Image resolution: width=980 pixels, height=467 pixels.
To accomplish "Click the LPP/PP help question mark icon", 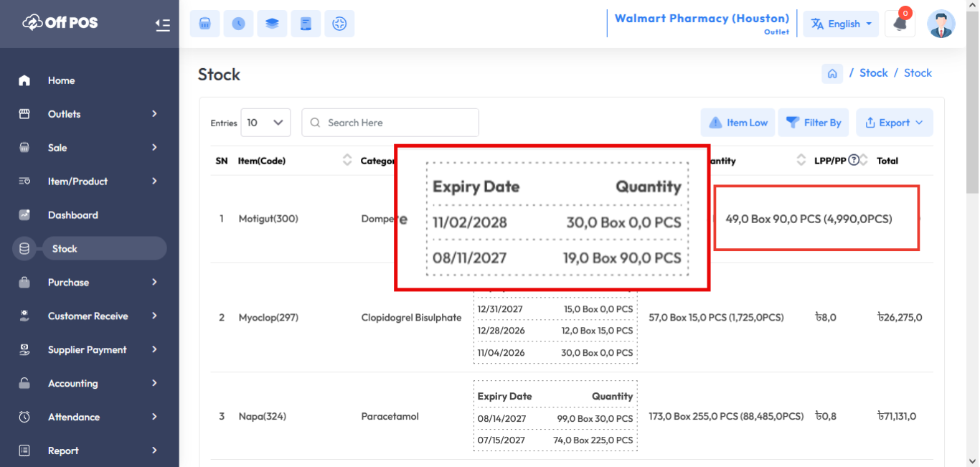I will click(854, 161).
